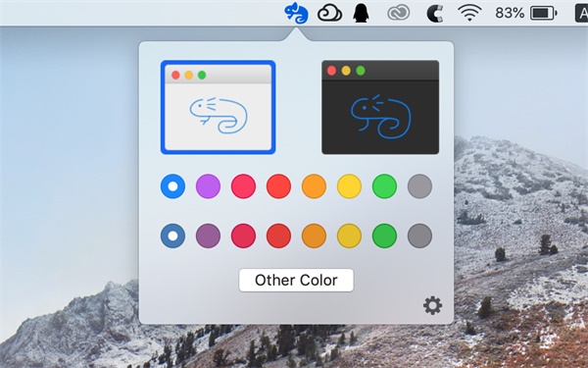Screen dimensions: 588x368
Task: Pick the yellow swatch in top row
Action: [349, 185]
